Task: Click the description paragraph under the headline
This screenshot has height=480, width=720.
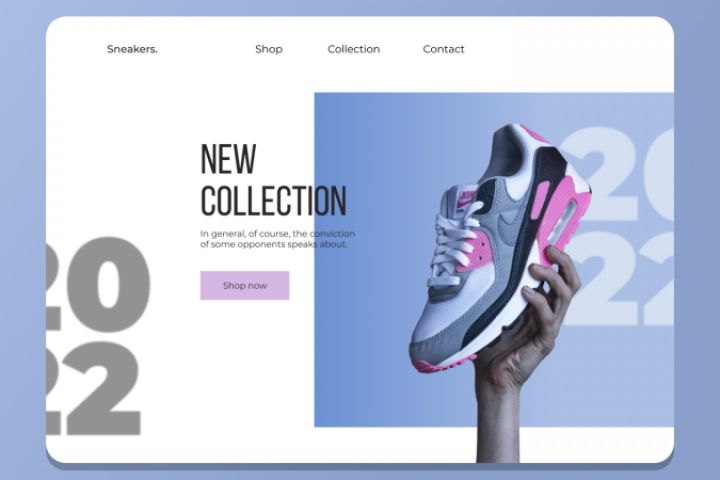Action: (277, 239)
